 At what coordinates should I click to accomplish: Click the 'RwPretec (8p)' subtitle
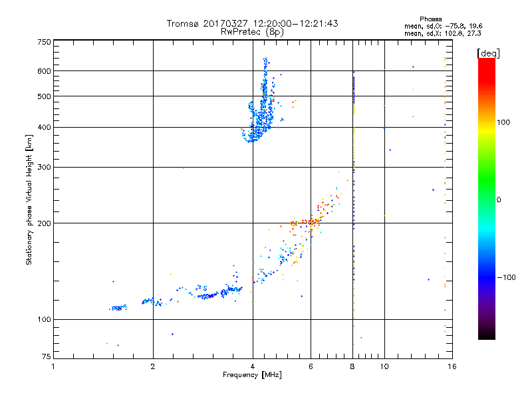pos(252,32)
